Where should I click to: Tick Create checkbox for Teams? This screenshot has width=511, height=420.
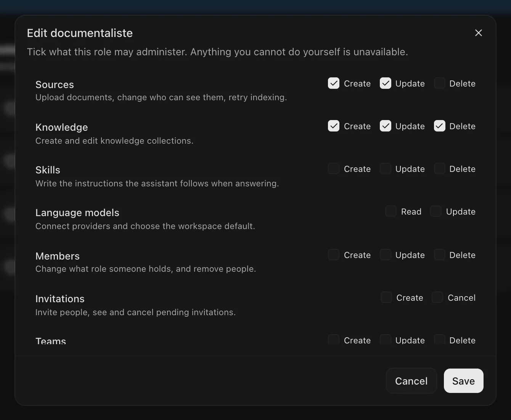point(334,340)
